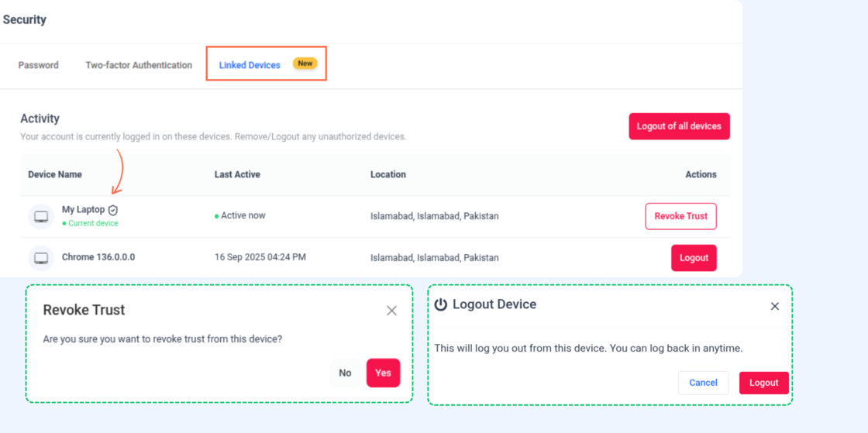This screenshot has width=868, height=433.
Task: Click the trusted shield icon next to My Laptop
Action: [113, 210]
